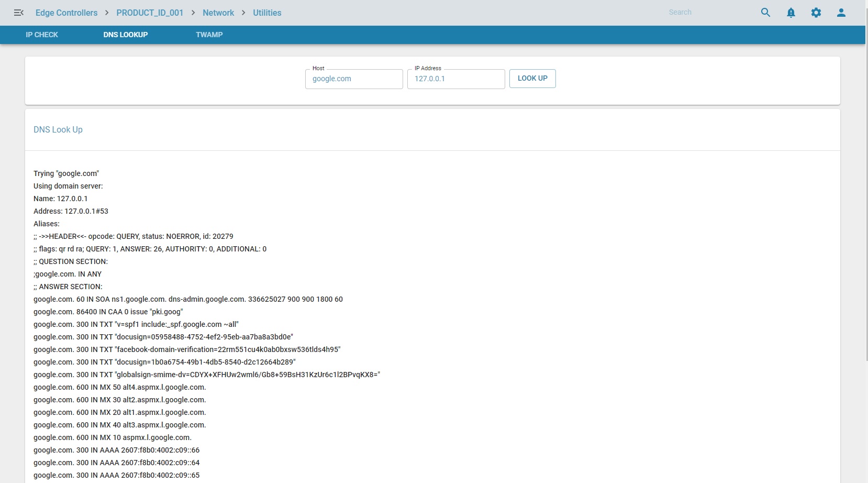Open PRODUCT_ID_001 from the breadcrumb trail
Viewport: 868px width, 483px height.
pyautogui.click(x=150, y=13)
